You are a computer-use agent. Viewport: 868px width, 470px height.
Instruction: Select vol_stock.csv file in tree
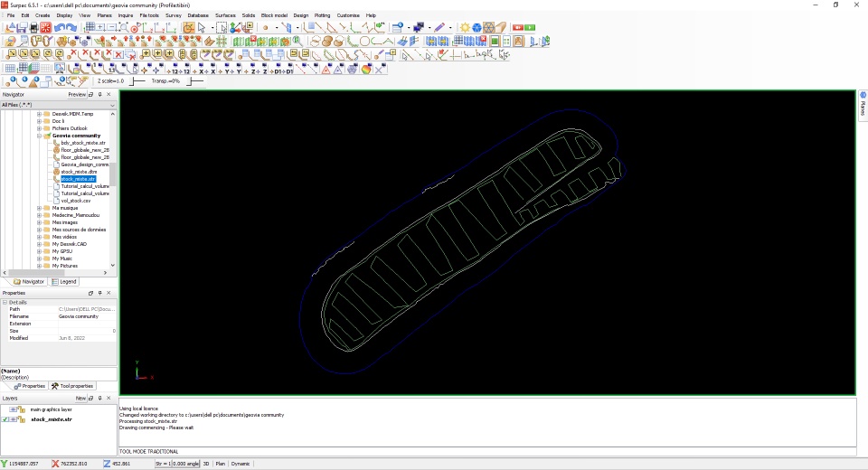tap(75, 201)
